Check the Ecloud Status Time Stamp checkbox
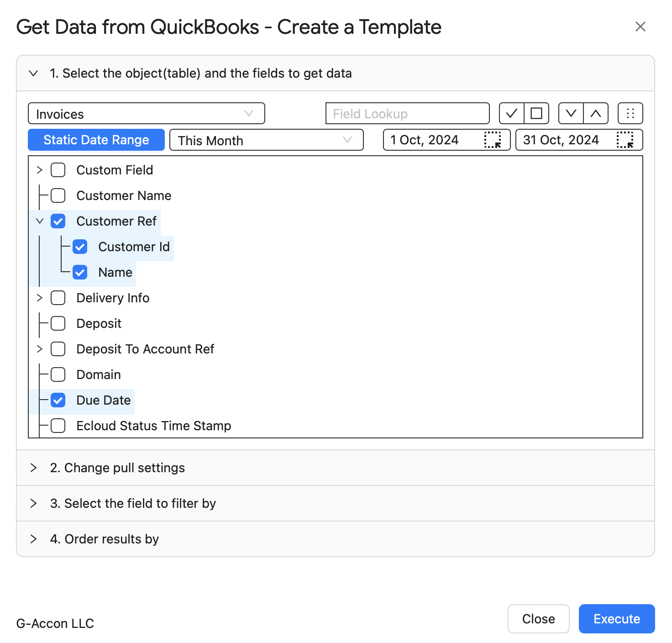 coord(58,426)
